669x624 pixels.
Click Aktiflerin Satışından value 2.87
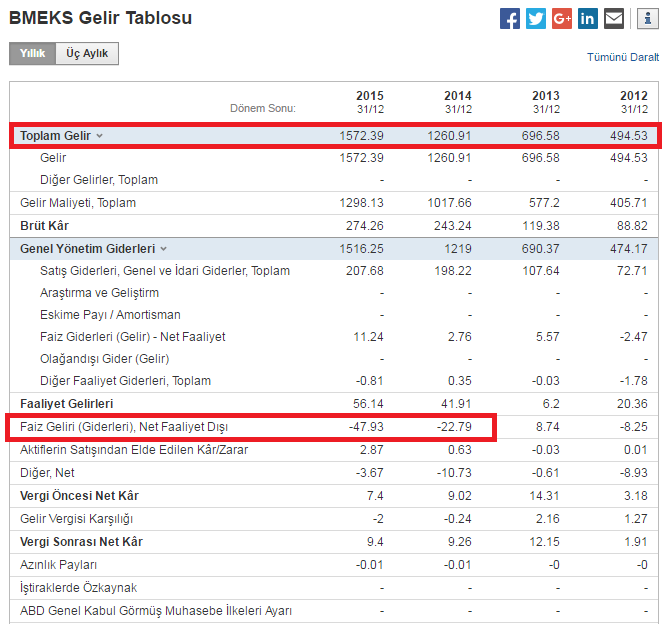[372, 450]
